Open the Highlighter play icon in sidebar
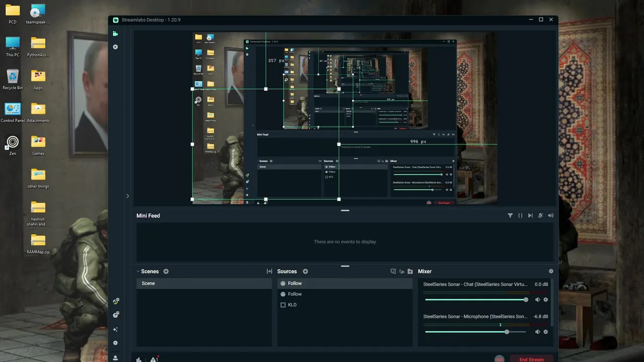 click(x=115, y=47)
